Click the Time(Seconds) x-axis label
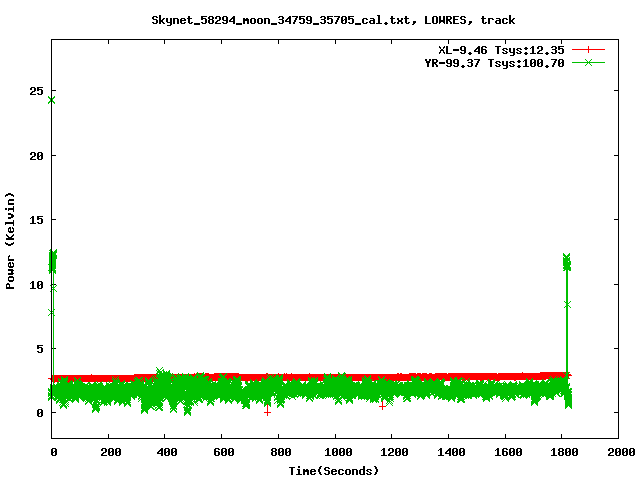Image resolution: width=640 pixels, height=480 pixels. pos(333,471)
